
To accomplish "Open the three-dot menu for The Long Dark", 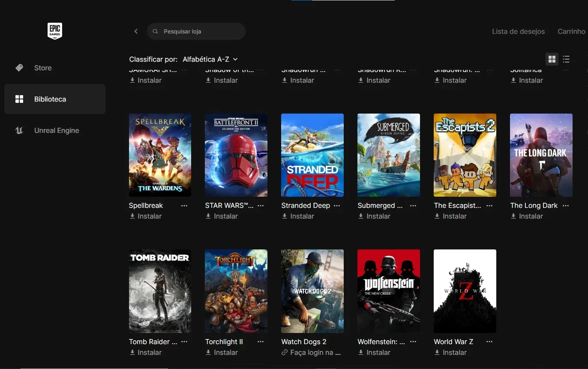I will click(566, 206).
